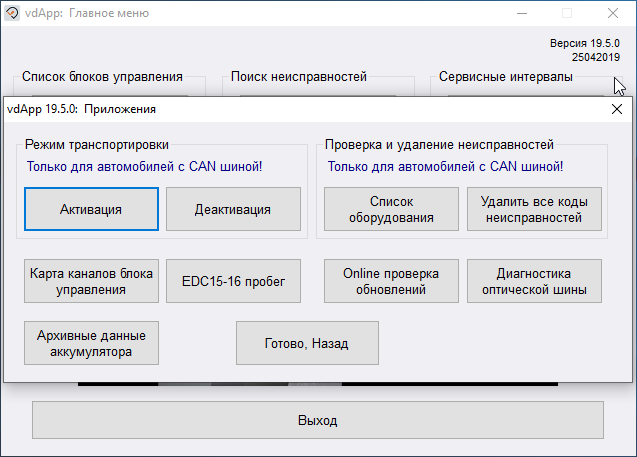637x457 pixels.
Task: Click CAN notice under Режим транспортировки
Action: pyautogui.click(x=151, y=167)
